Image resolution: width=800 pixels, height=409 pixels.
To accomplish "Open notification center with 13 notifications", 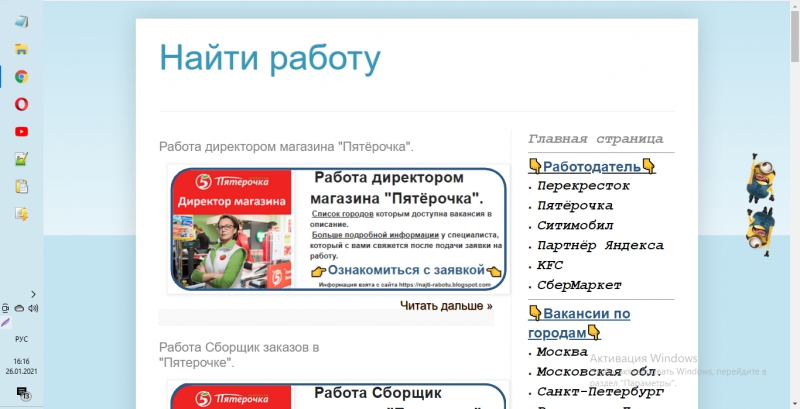I will [x=22, y=393].
